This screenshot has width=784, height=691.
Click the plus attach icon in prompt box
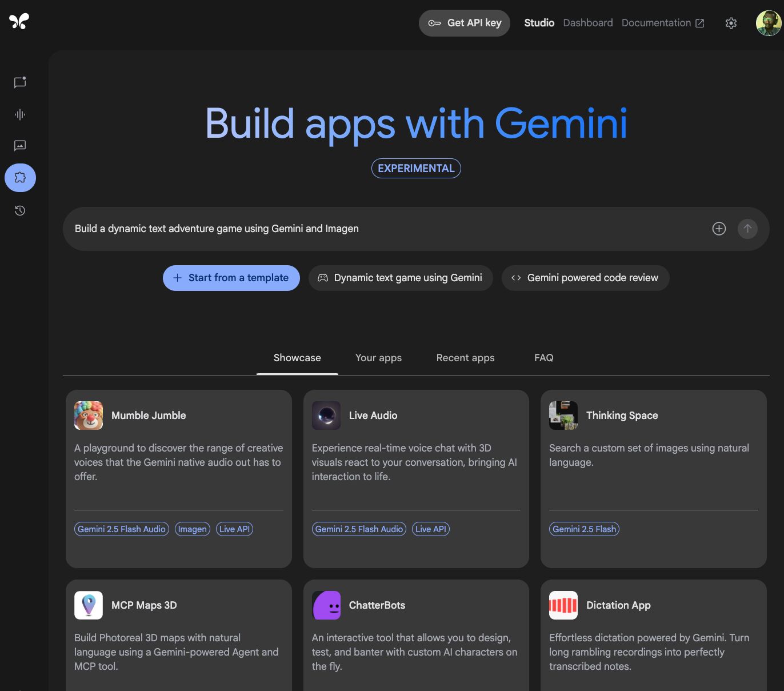[719, 229]
